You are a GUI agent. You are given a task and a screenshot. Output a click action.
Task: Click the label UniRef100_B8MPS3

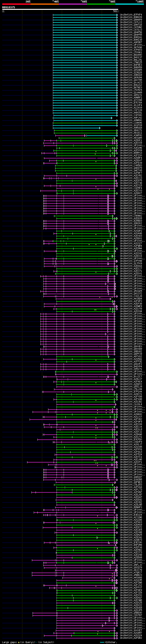(131, 153)
